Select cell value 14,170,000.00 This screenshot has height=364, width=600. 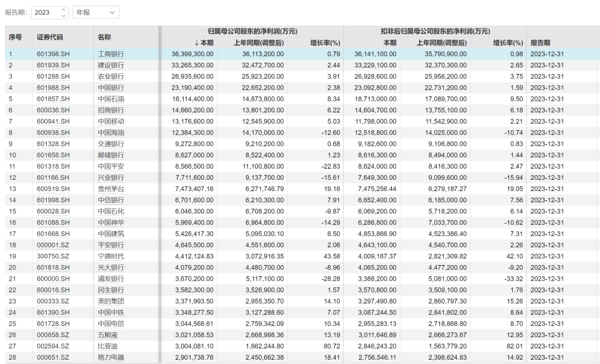coord(263,133)
